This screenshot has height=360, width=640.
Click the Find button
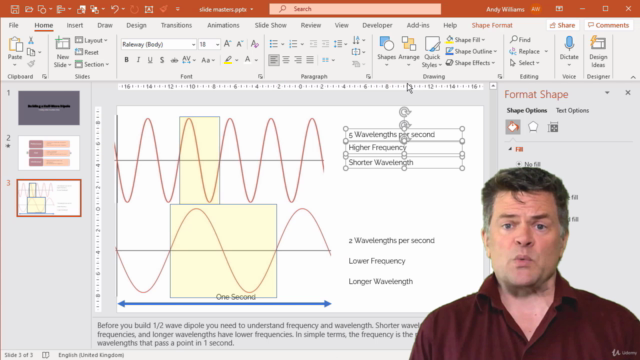[x=520, y=40]
